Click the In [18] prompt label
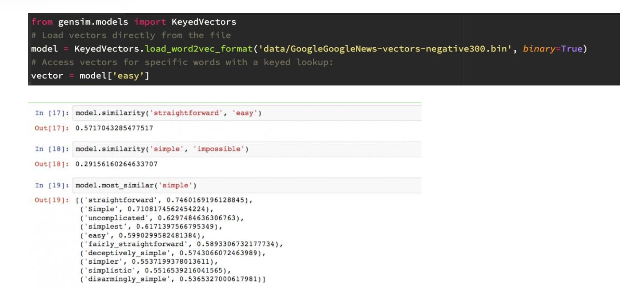 point(52,149)
